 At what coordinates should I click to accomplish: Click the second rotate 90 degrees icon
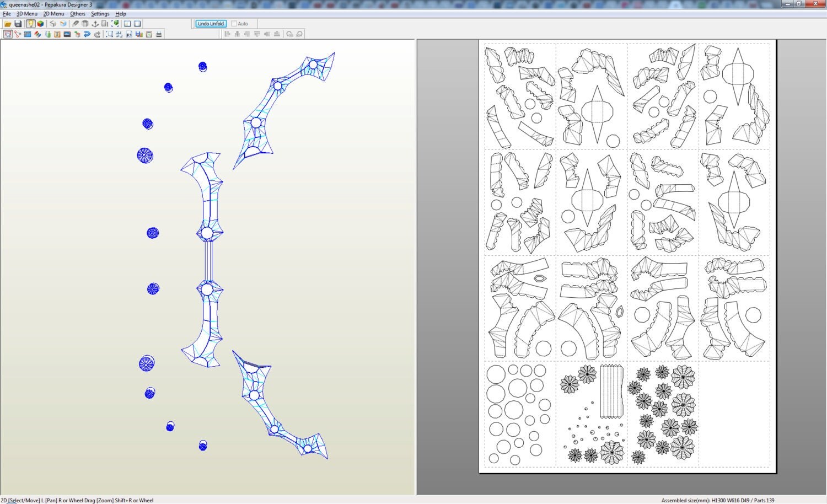point(299,34)
